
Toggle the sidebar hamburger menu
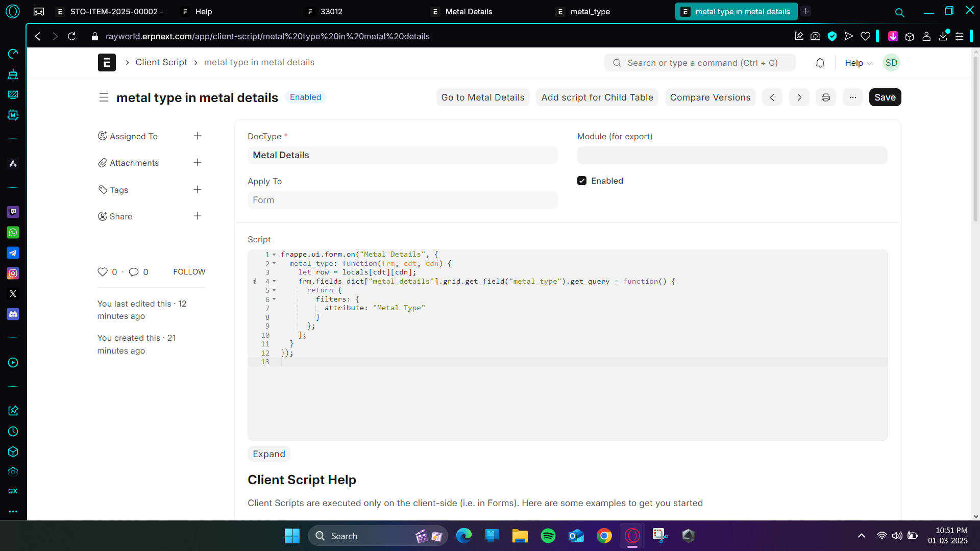pos(104,97)
